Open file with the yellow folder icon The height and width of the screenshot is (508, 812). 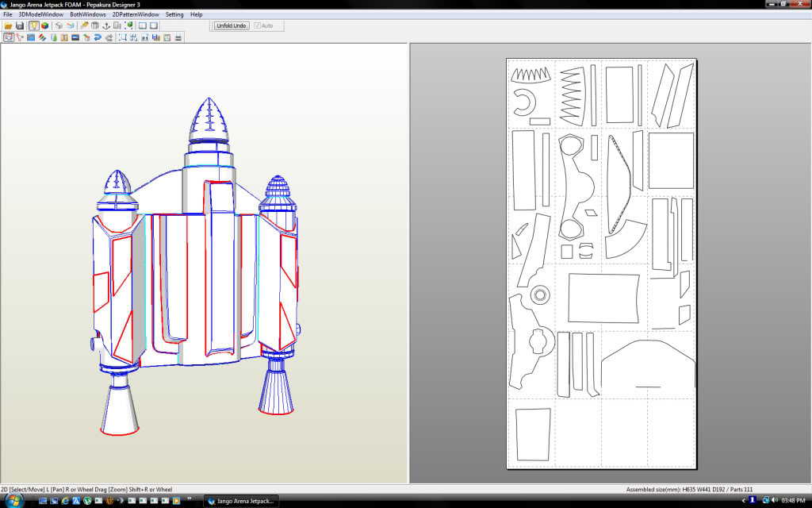pos(8,25)
